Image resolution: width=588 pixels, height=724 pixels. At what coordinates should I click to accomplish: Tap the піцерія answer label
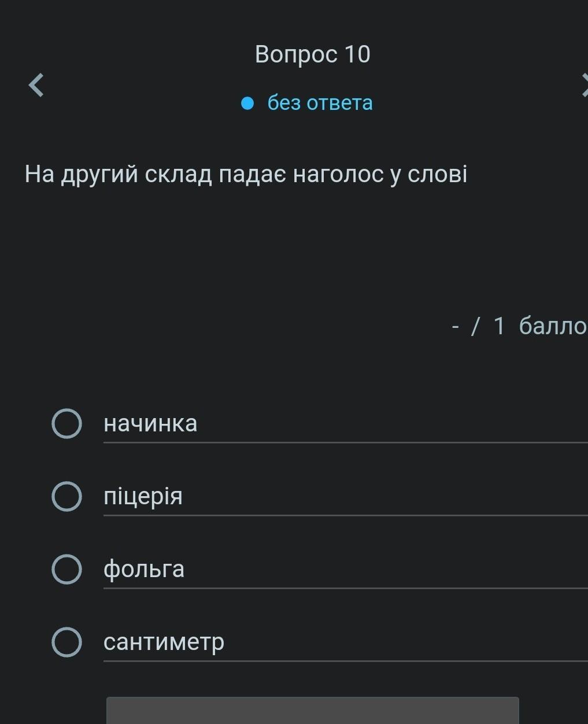[x=143, y=496]
